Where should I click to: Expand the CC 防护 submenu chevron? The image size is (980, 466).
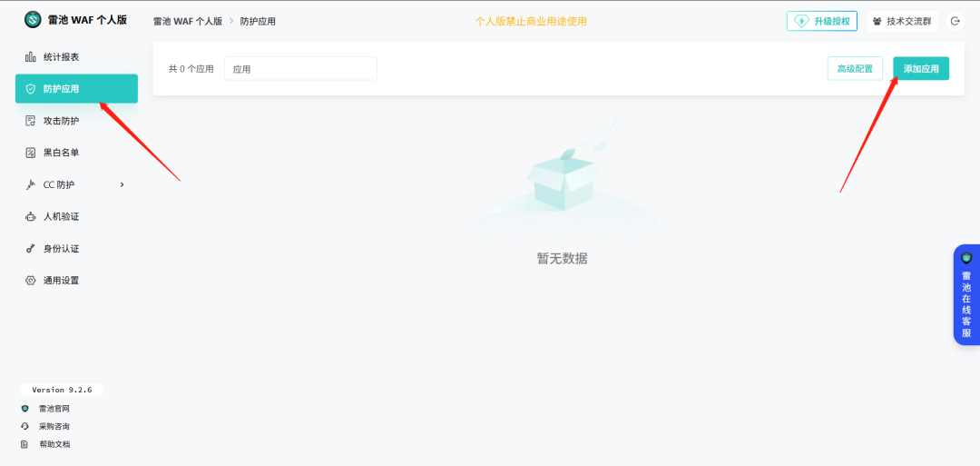pyautogui.click(x=122, y=184)
